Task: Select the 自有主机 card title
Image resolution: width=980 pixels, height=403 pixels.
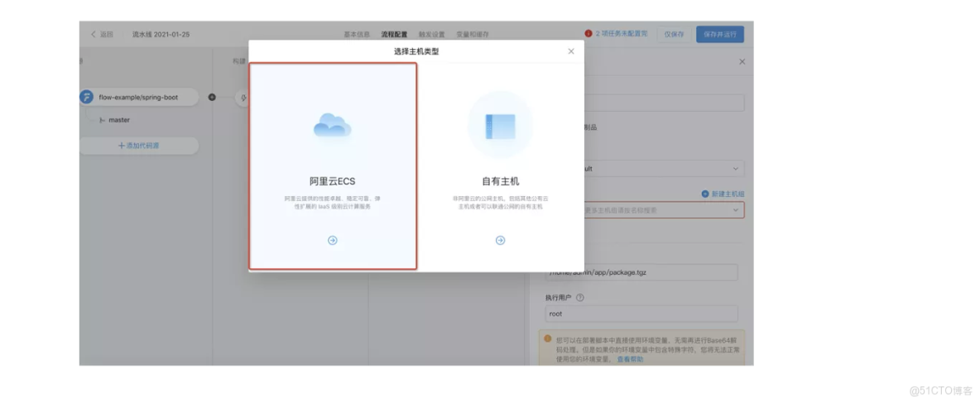Action: [x=500, y=182]
